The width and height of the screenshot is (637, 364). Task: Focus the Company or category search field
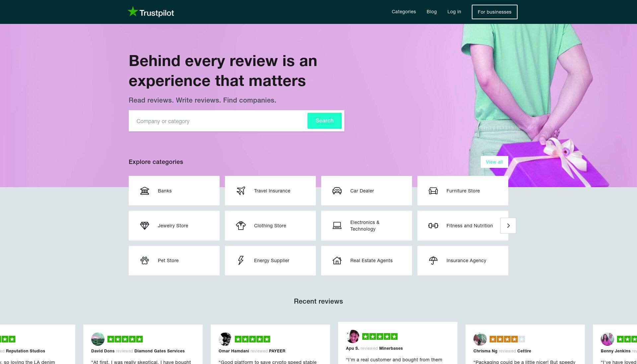click(x=218, y=121)
